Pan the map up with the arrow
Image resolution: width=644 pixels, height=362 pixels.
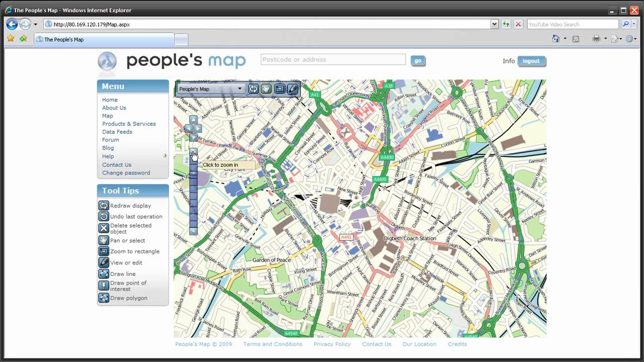(193, 120)
